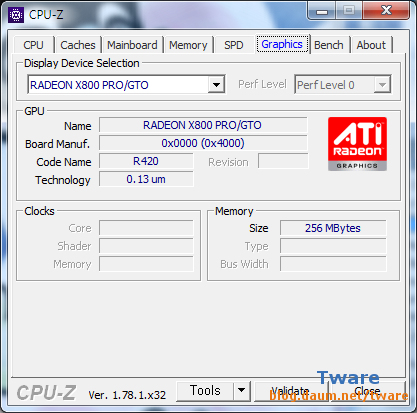
Task: Minimize the CPU-Z window
Action: tap(322, 11)
